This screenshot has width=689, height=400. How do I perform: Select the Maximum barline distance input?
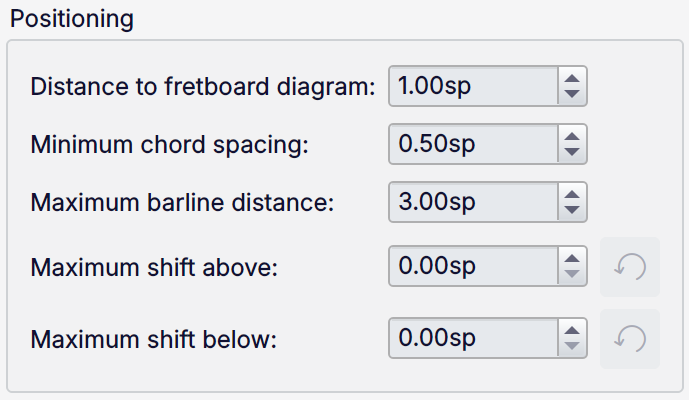[473, 202]
